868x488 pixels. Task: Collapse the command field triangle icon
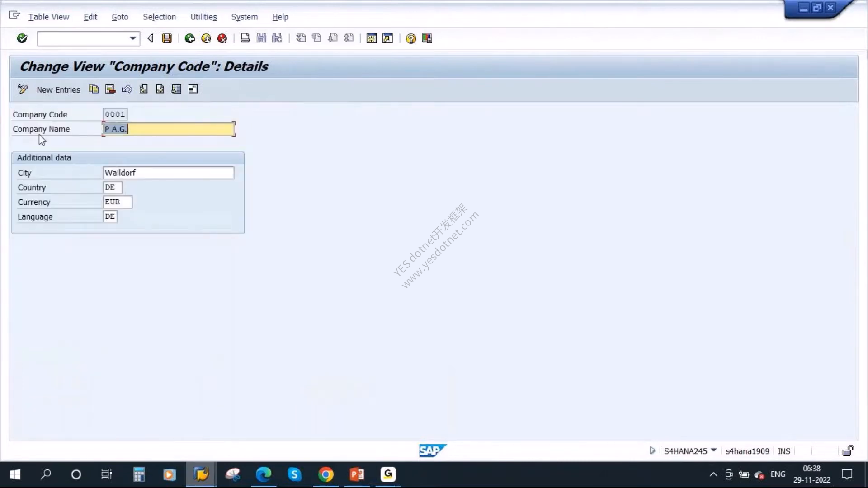click(151, 38)
